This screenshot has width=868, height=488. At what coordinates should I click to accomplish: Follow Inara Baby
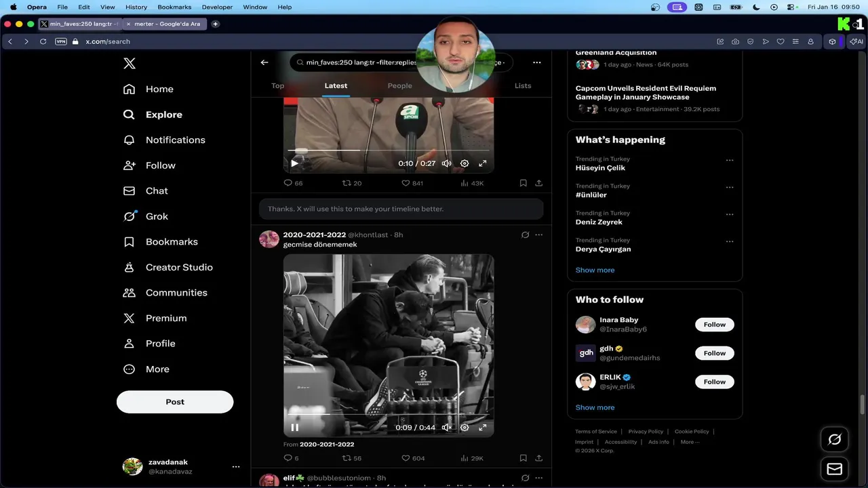click(x=714, y=325)
